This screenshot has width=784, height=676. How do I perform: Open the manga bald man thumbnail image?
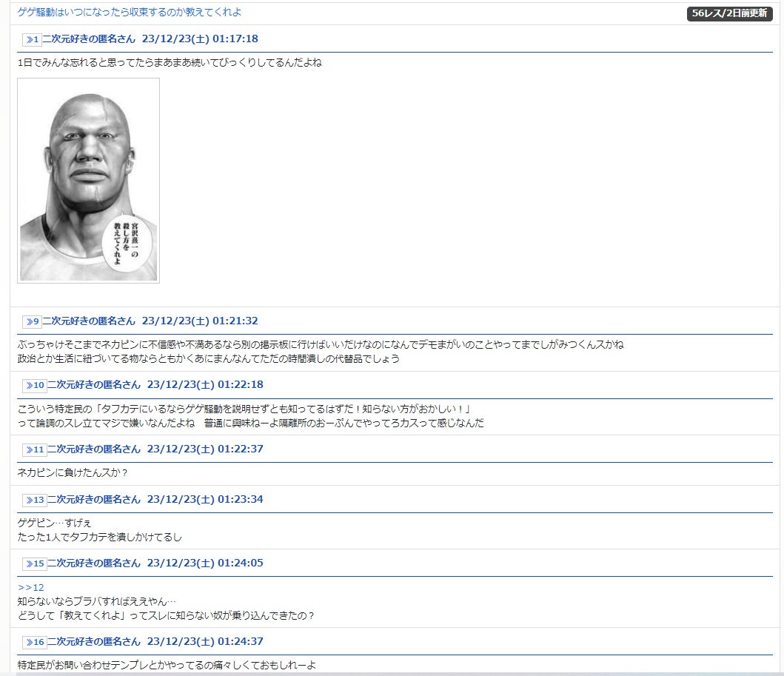[89, 181]
